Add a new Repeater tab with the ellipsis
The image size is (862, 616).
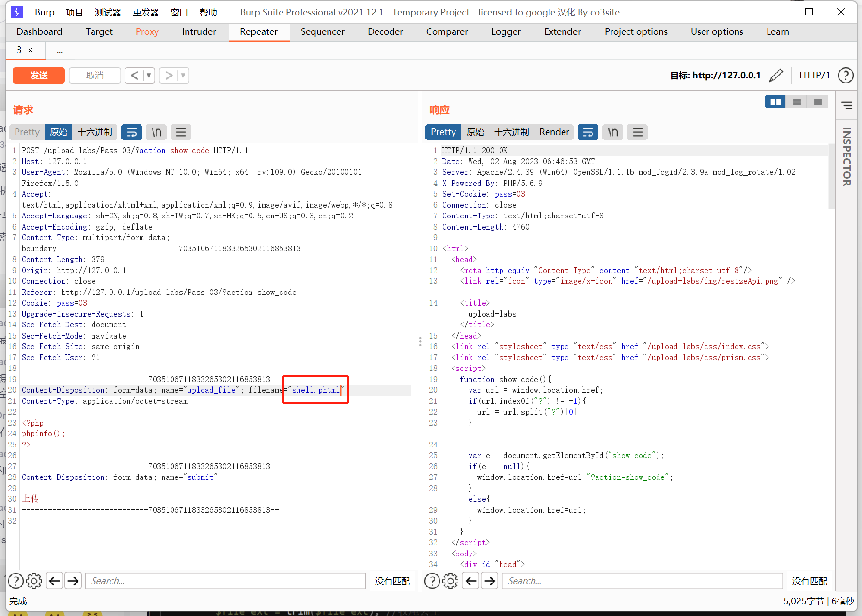coord(60,50)
